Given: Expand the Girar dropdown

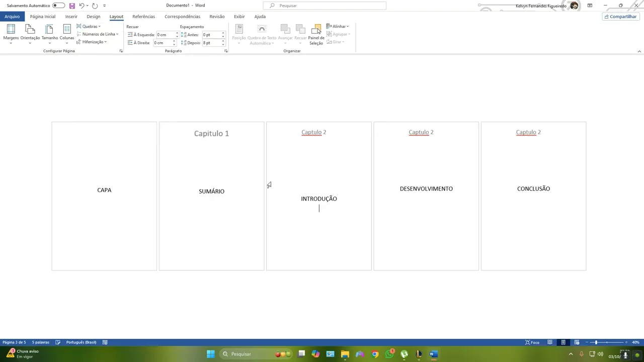Looking at the screenshot, I should point(336,42).
